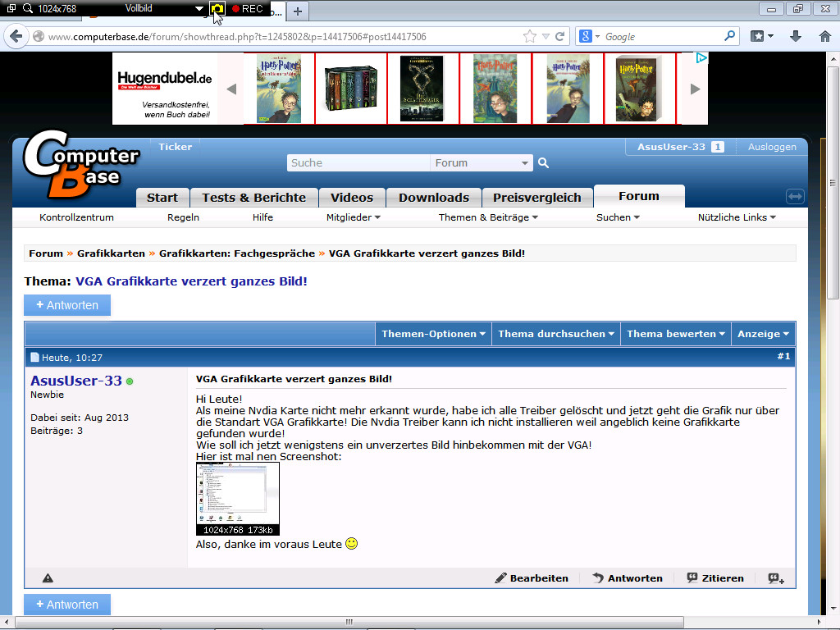Click Grafikkarten breadcrumb link

click(111, 253)
